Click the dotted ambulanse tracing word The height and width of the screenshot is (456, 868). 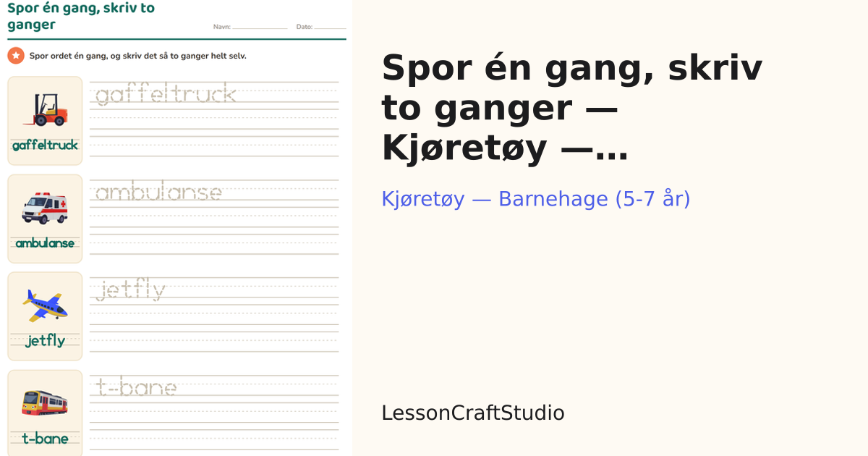(x=158, y=192)
